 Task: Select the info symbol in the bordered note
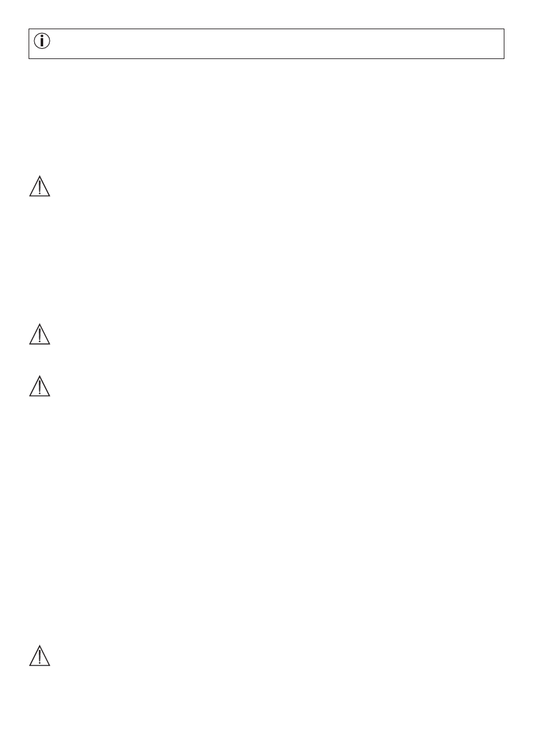(x=42, y=41)
